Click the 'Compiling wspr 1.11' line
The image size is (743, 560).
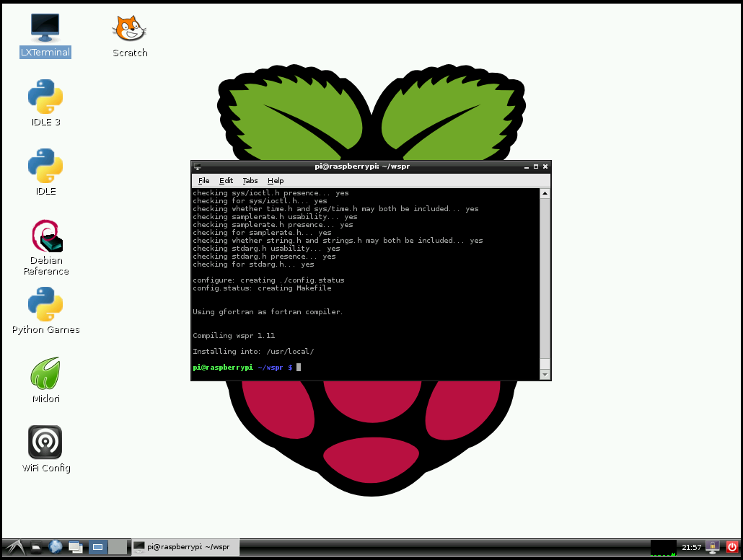tap(234, 336)
